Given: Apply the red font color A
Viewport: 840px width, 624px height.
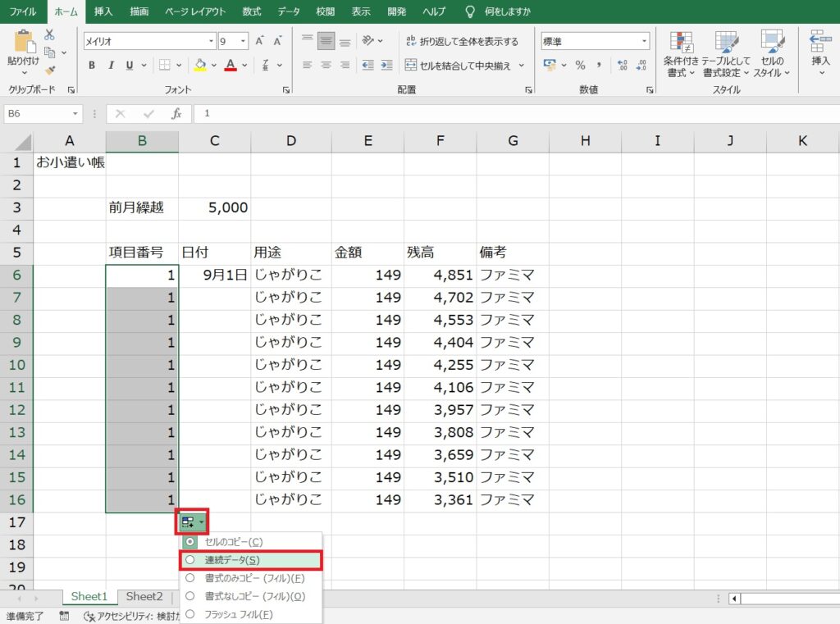Looking at the screenshot, I should (231, 66).
